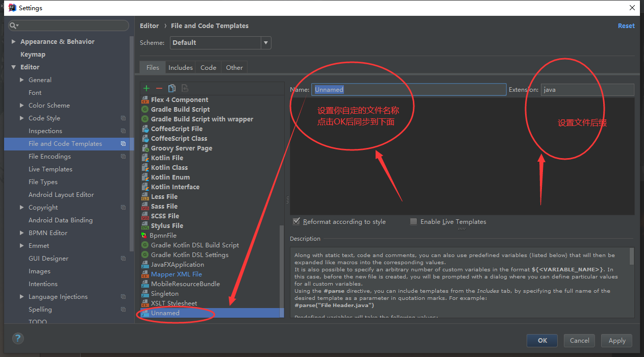Click the Description panel scrollbar
This screenshot has height=357, width=644.
click(x=632, y=256)
